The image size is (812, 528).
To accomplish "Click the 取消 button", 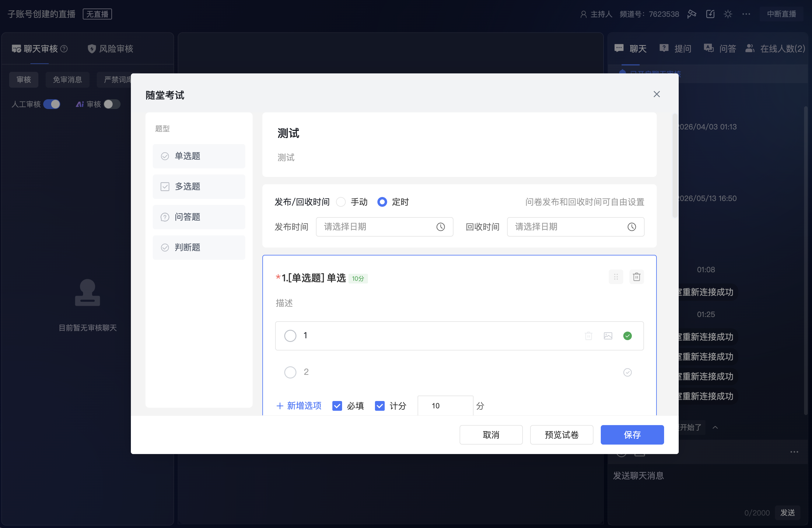I will coord(491,435).
